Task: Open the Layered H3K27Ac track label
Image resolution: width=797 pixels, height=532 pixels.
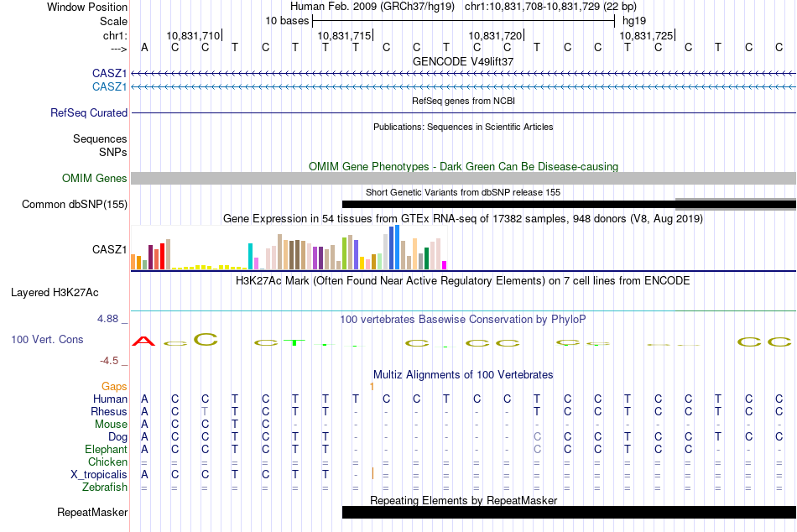Action: click(55, 293)
